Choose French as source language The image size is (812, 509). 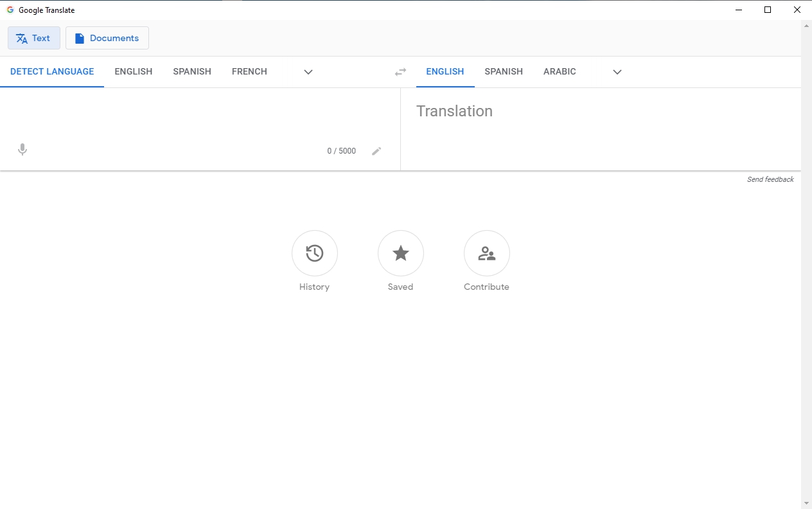click(x=249, y=71)
